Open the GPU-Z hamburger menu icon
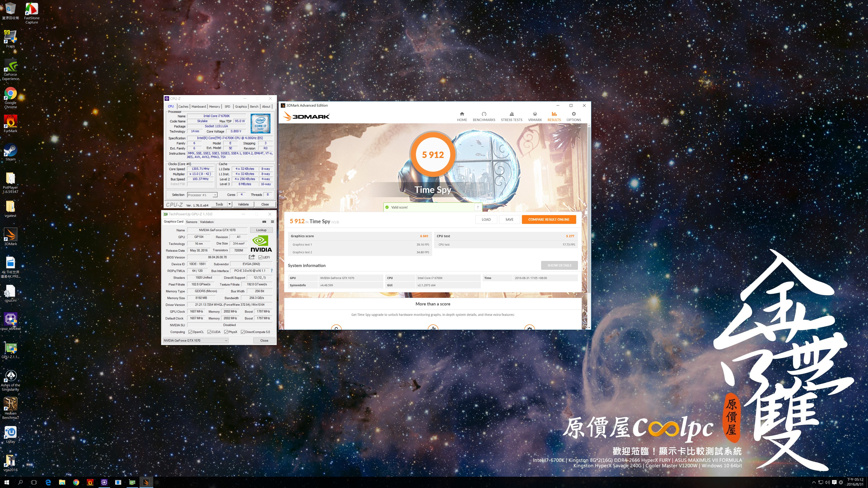Image resolution: width=868 pixels, height=488 pixels. pos(272,222)
